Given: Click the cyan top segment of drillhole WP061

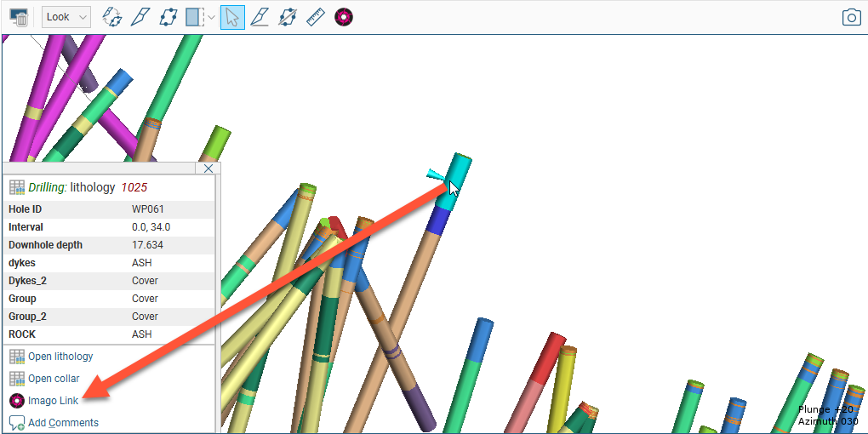Looking at the screenshot, I should pyautogui.click(x=456, y=181).
